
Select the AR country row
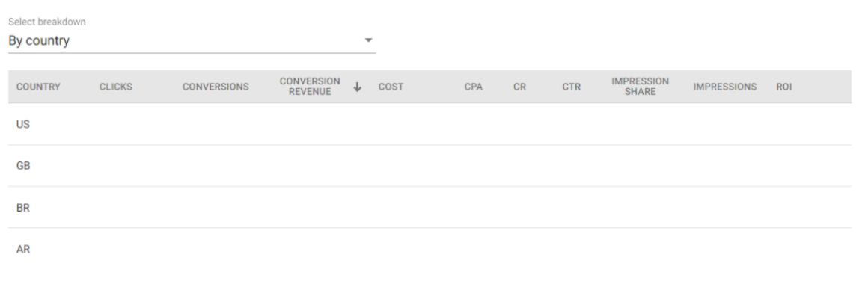point(430,249)
